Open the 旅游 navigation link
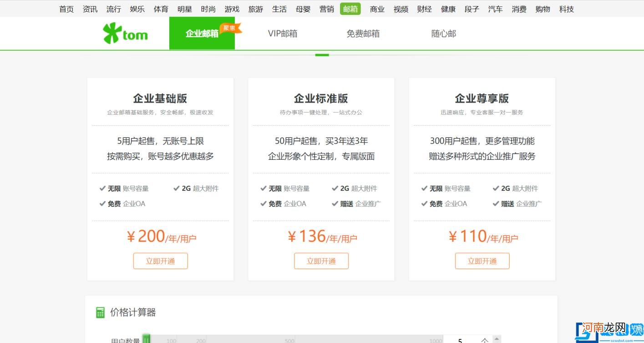The image size is (644, 343). tap(256, 9)
